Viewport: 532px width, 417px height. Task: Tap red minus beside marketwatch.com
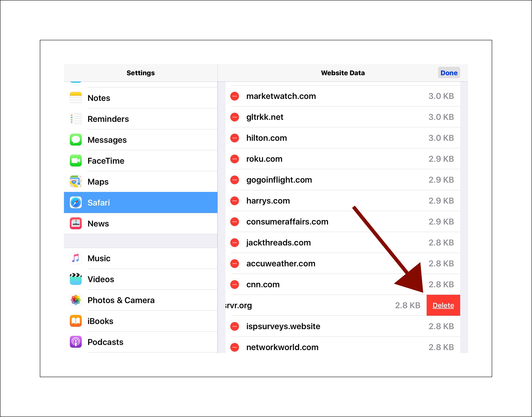(x=234, y=96)
